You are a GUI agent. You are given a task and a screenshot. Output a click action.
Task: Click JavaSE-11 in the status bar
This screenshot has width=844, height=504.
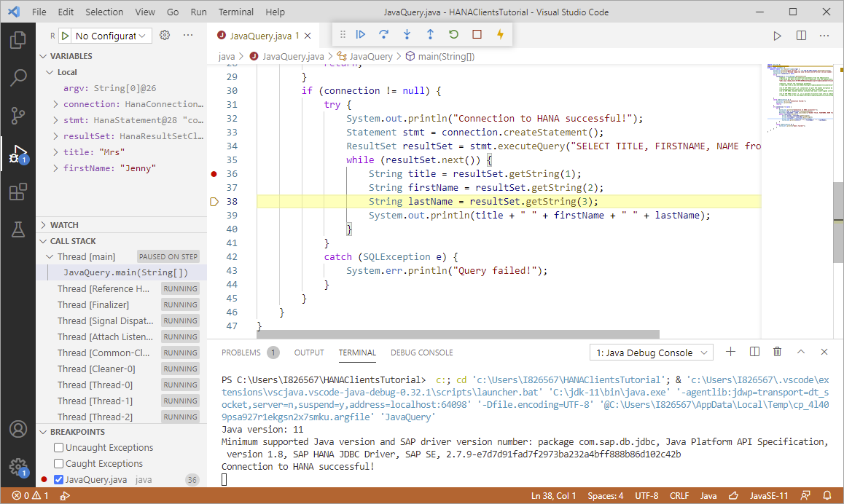(769, 496)
